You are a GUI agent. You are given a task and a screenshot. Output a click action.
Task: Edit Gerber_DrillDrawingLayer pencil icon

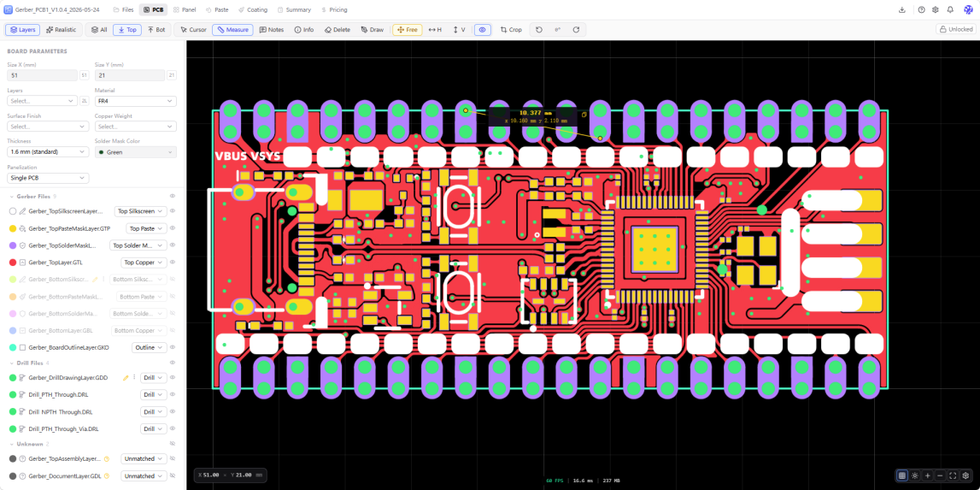(126, 377)
